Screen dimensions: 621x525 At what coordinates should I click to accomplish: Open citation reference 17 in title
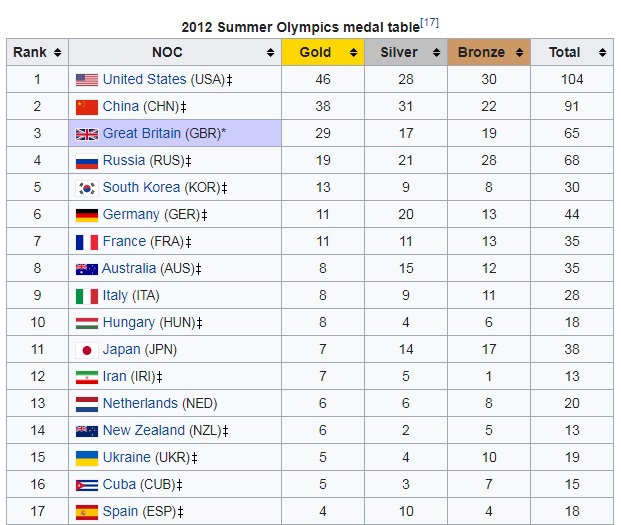coord(430,22)
